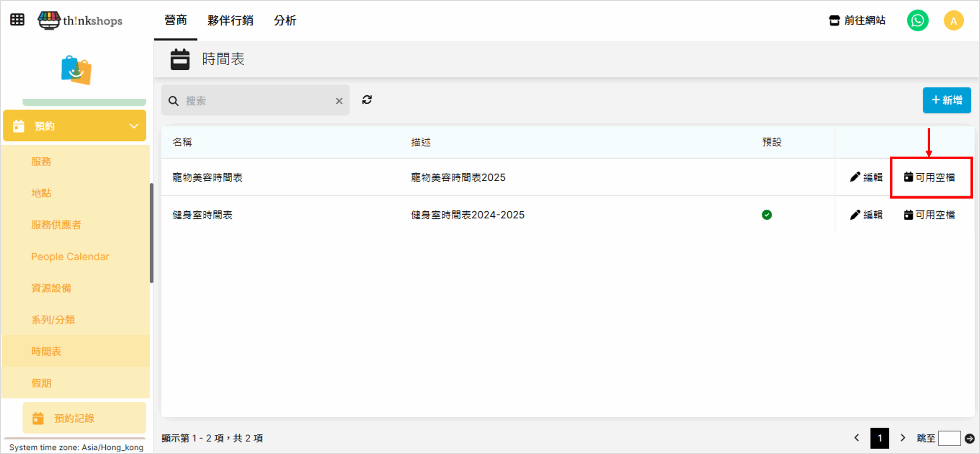Clear search with the X icon
This screenshot has height=454, width=980.
339,101
